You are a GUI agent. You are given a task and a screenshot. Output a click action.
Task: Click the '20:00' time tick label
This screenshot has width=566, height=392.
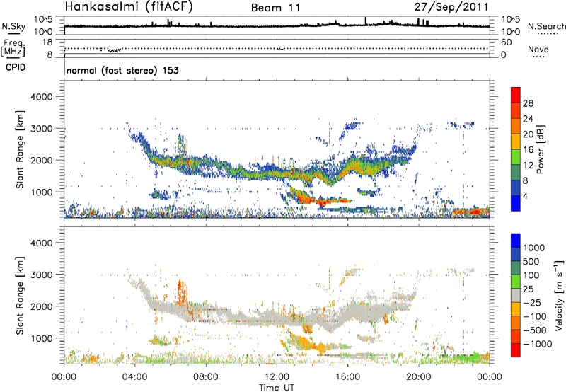point(419,377)
